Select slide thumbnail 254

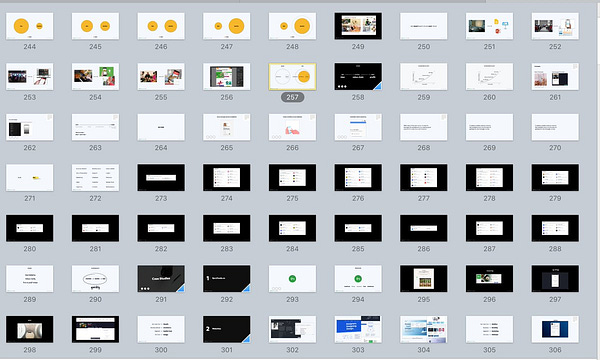[x=95, y=77]
